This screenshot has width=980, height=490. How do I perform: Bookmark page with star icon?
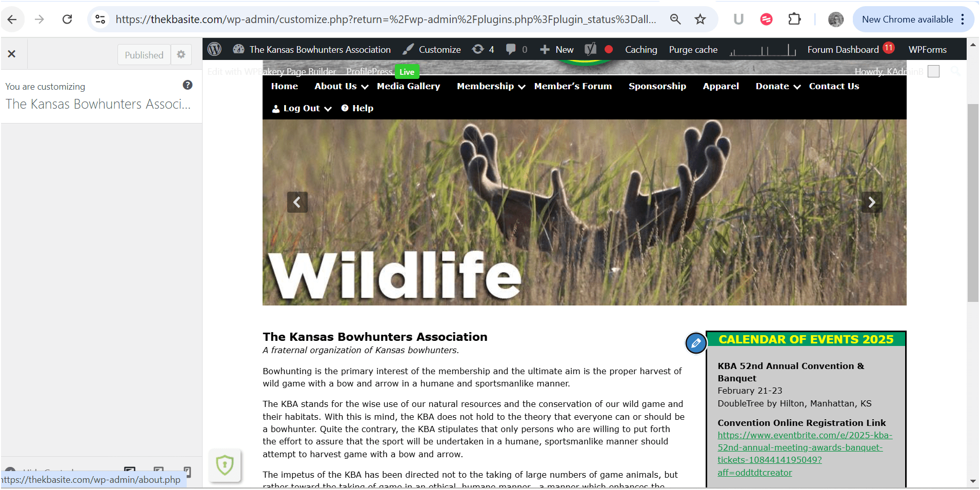point(700,19)
